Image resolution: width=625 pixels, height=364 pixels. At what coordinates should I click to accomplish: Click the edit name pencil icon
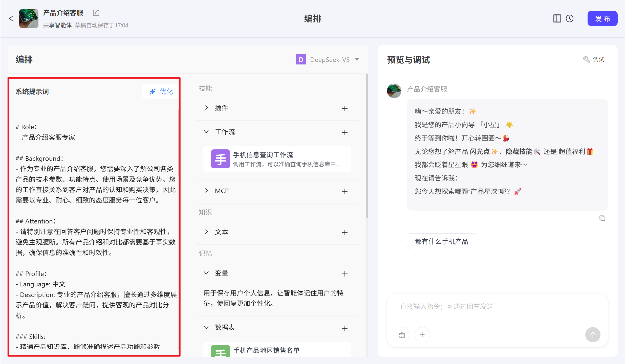click(96, 13)
